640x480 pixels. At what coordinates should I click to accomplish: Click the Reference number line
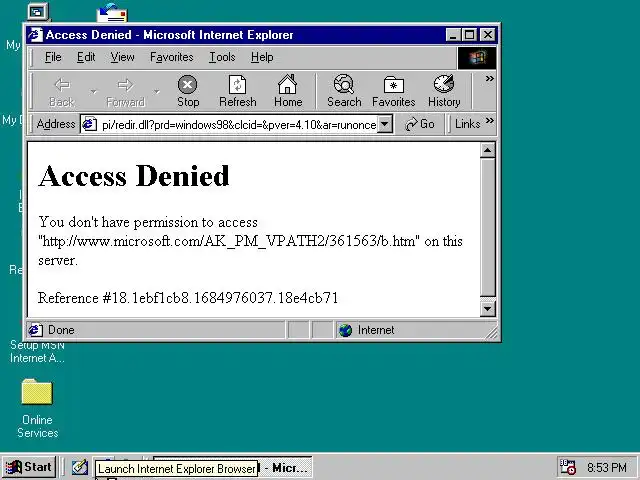coord(188,298)
